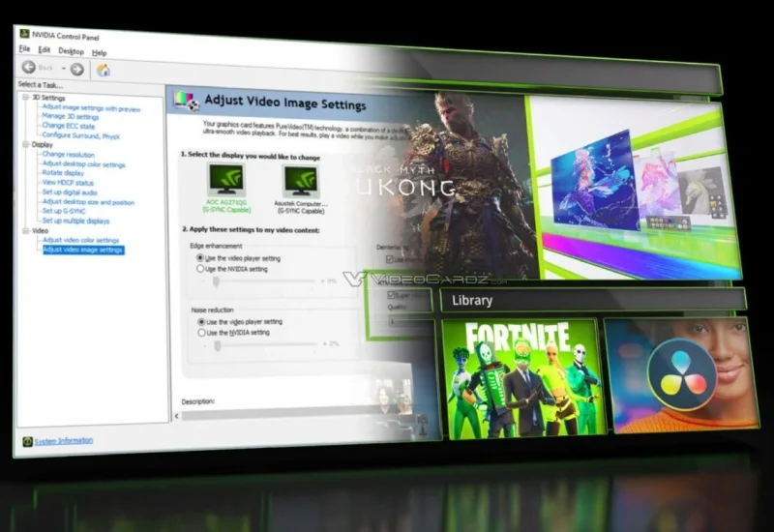Toggle the Deinterlacing checkbox
This screenshot has width=774, height=532.
pos(390,259)
